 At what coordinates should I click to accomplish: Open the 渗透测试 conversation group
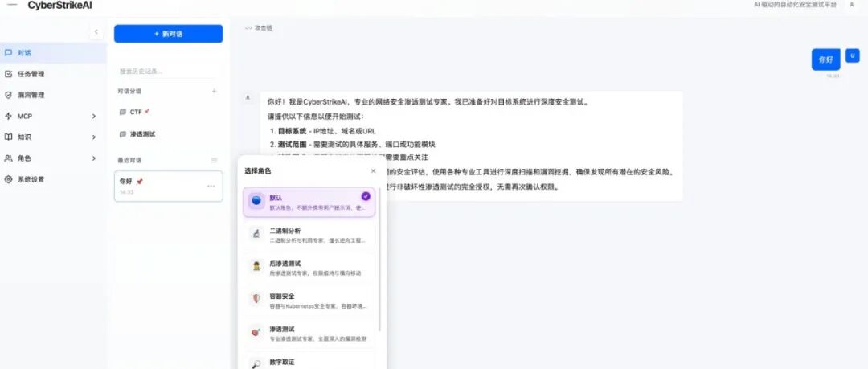tap(168, 134)
